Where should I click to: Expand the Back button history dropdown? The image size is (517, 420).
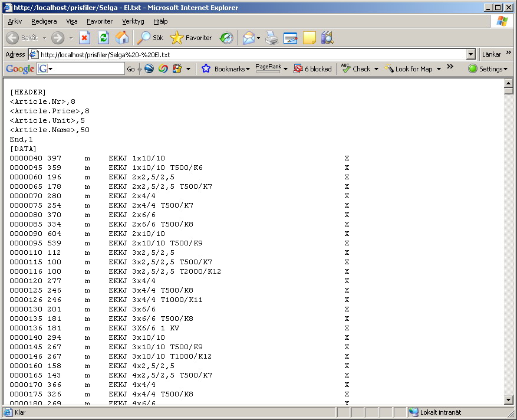click(45, 38)
